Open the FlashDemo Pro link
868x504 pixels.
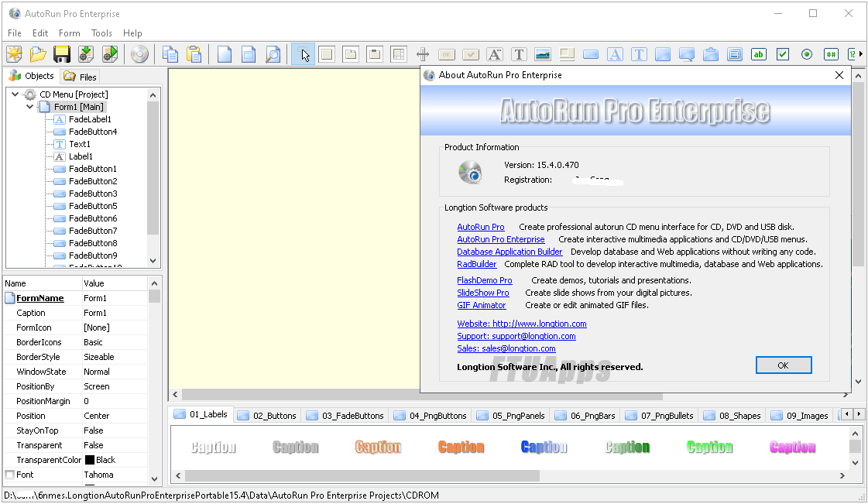click(485, 280)
